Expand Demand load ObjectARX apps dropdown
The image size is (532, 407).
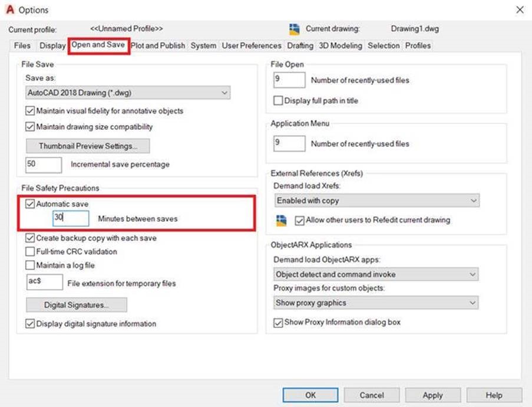point(376,274)
